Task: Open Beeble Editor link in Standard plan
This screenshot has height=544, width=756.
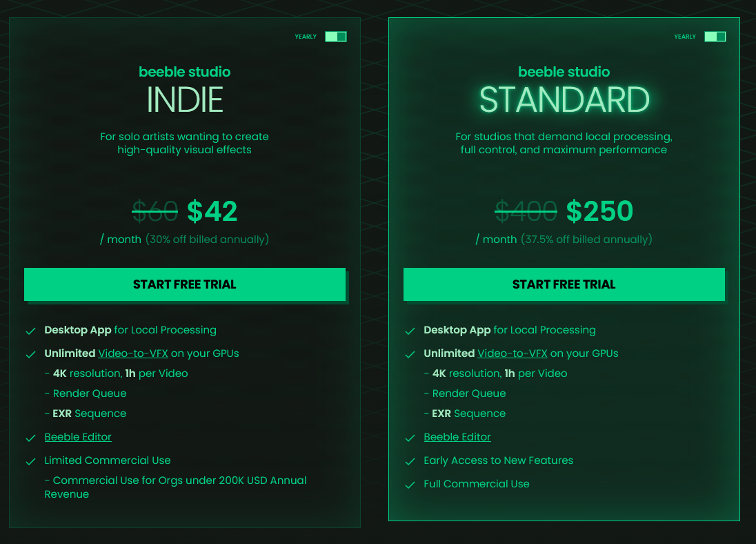Action: coord(457,437)
